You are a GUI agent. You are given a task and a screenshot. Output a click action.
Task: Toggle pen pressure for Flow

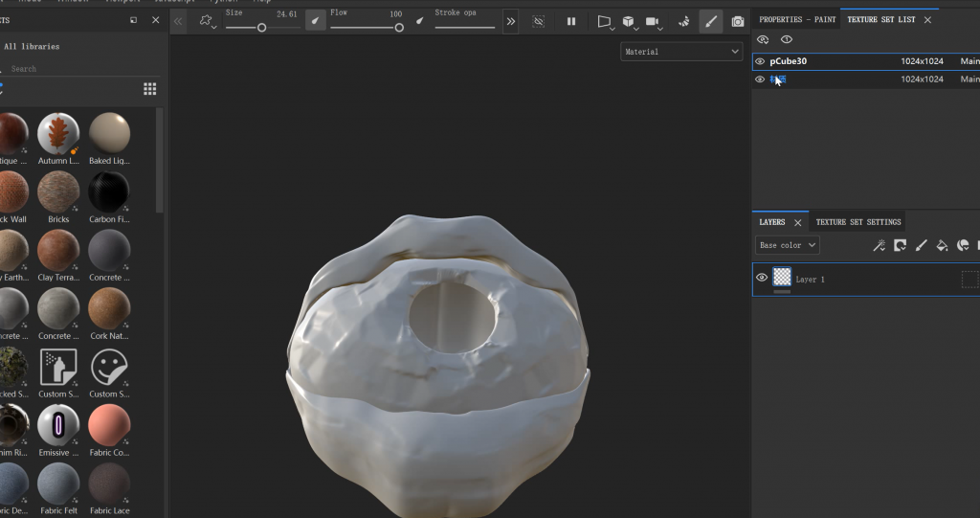coord(420,21)
